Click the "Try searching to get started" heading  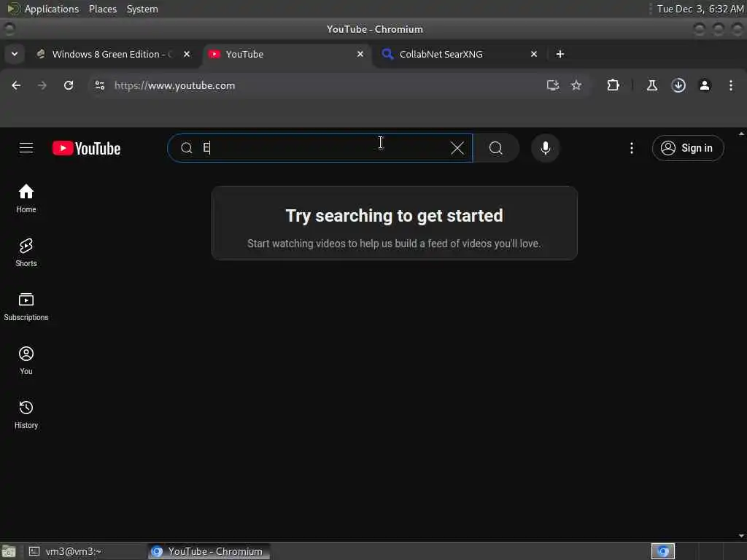[394, 216]
